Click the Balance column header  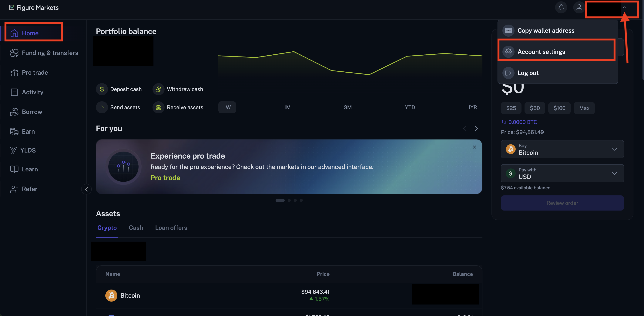462,274
